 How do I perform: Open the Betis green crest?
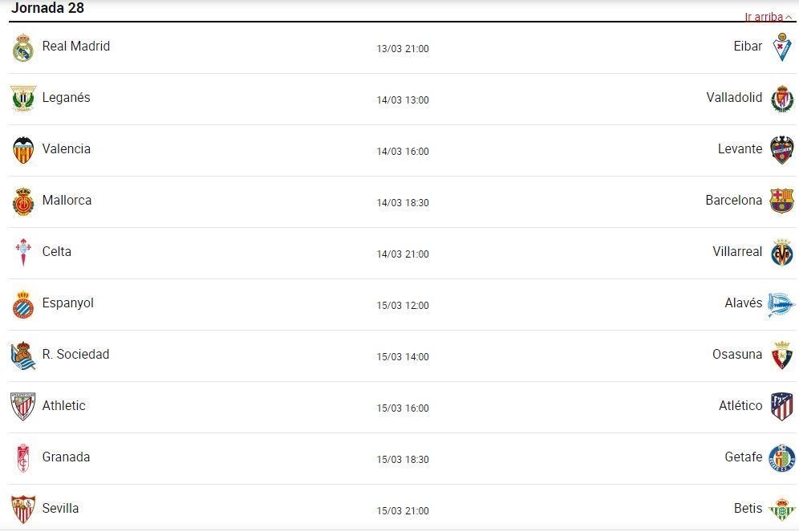[781, 509]
